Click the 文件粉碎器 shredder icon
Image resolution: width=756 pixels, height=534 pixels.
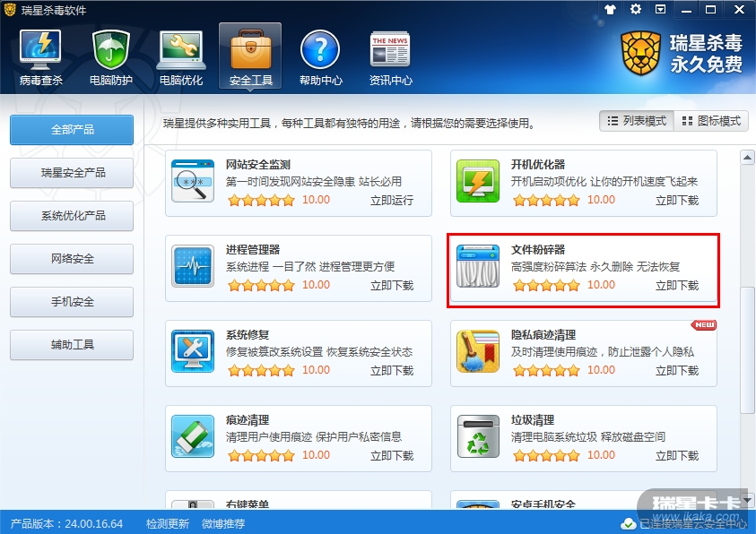(x=478, y=266)
